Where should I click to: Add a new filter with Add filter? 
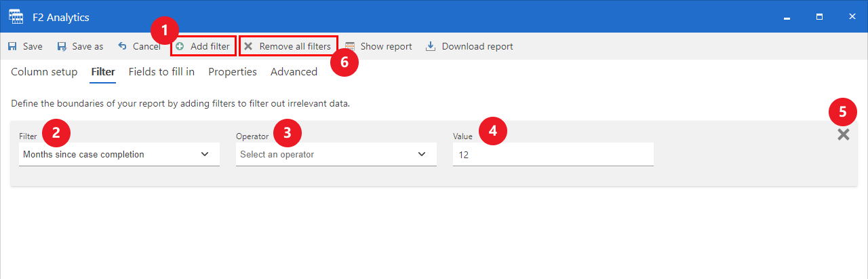click(203, 47)
